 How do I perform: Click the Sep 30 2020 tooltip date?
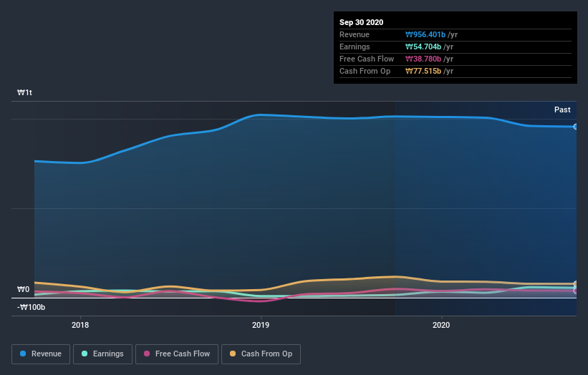click(361, 22)
